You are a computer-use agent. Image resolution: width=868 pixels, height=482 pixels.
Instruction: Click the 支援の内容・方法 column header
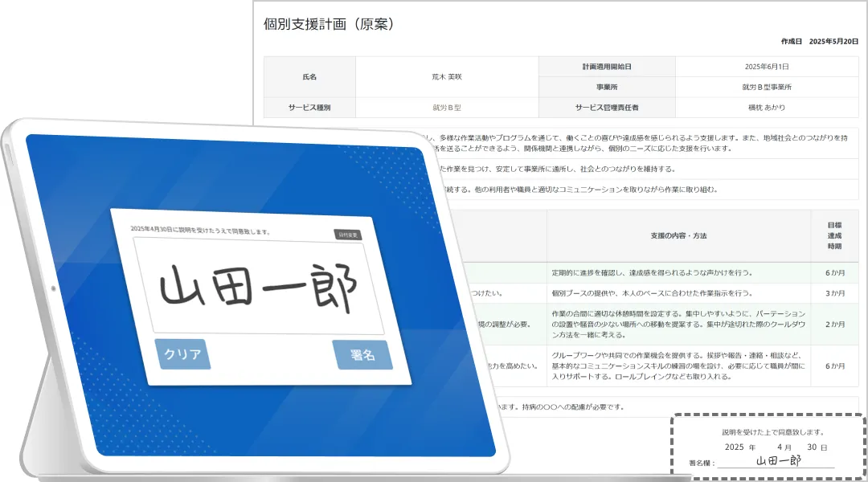(678, 235)
